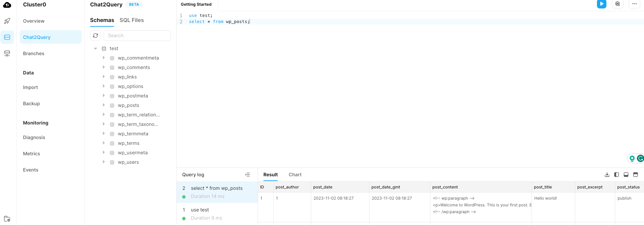Viewport: 644px width, 225px height.
Task: Select the Getting Started editor tab
Action: (x=196, y=4)
